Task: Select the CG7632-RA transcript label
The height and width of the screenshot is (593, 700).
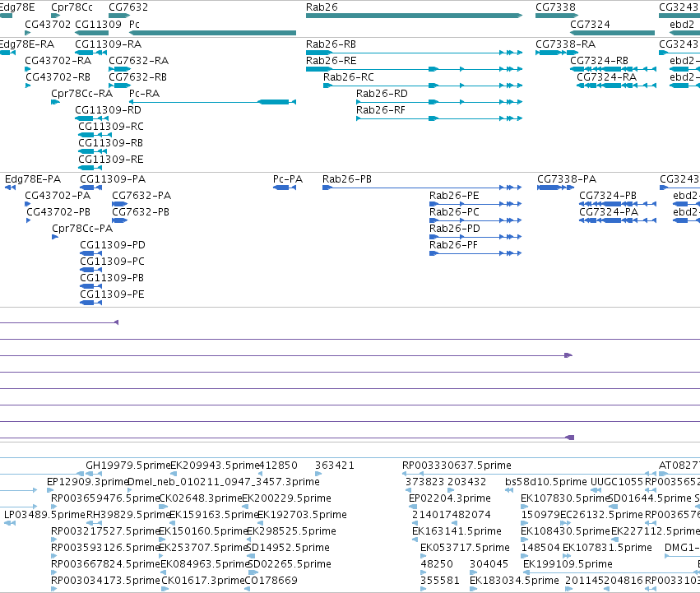Action: point(138,61)
